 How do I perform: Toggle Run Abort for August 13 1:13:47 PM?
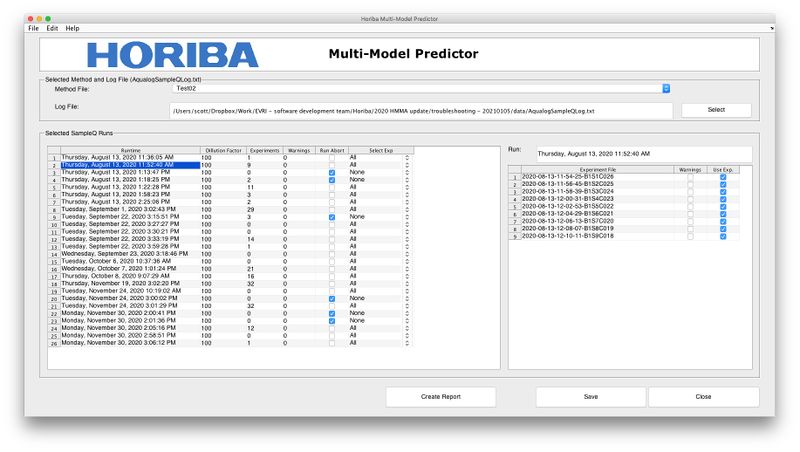pos(332,172)
